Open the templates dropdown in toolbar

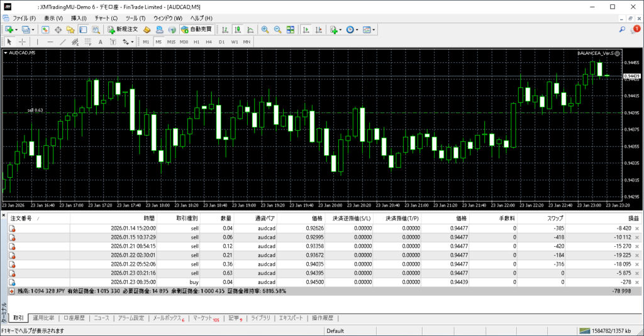pyautogui.click(x=375, y=30)
